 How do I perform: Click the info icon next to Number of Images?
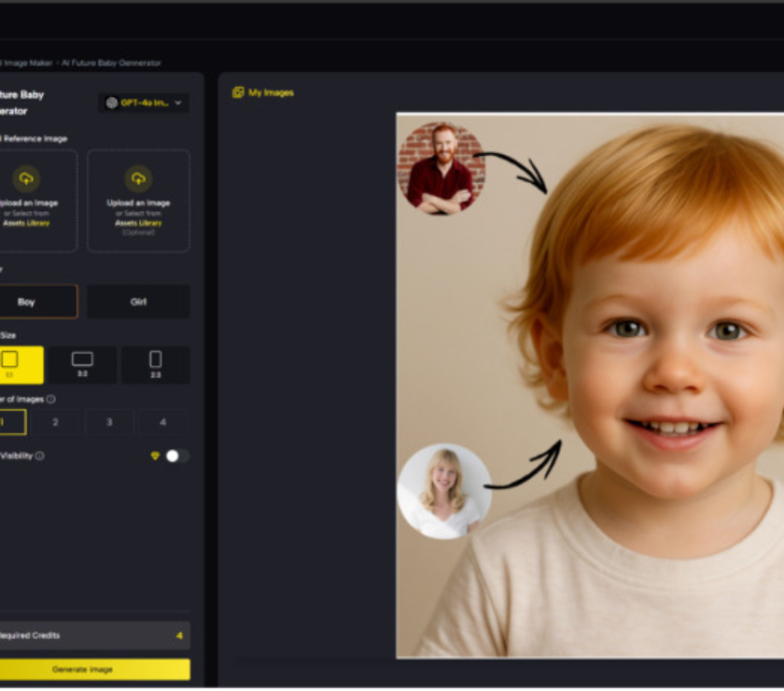[50, 399]
